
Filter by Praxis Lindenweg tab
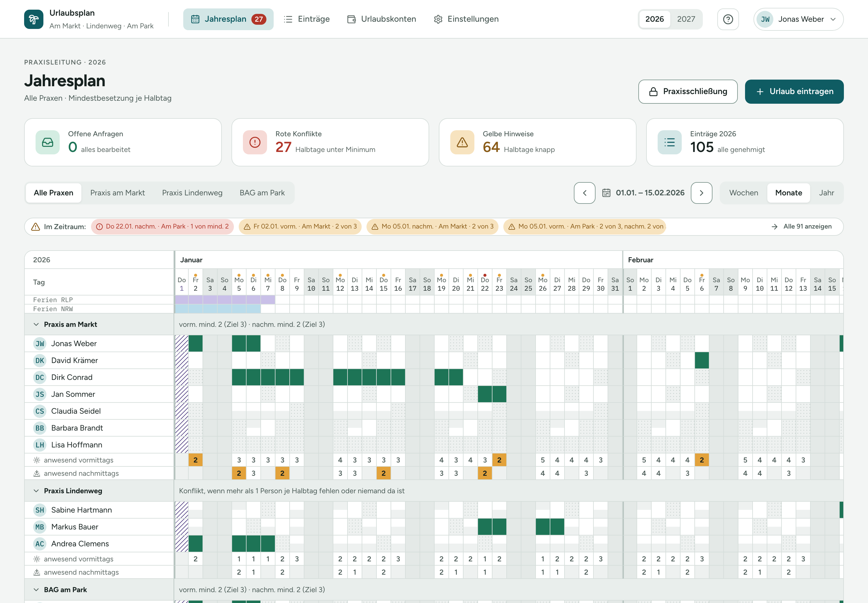(192, 193)
